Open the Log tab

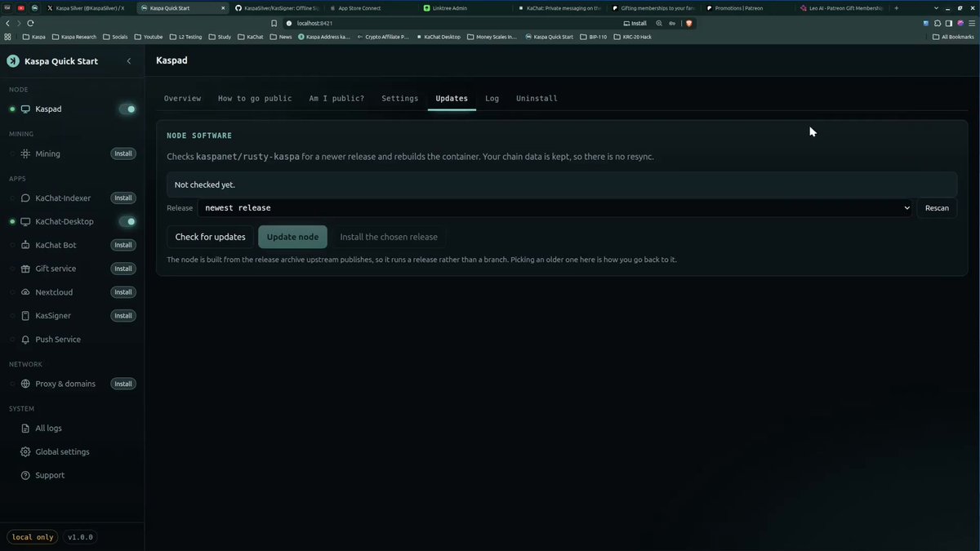tap(492, 98)
